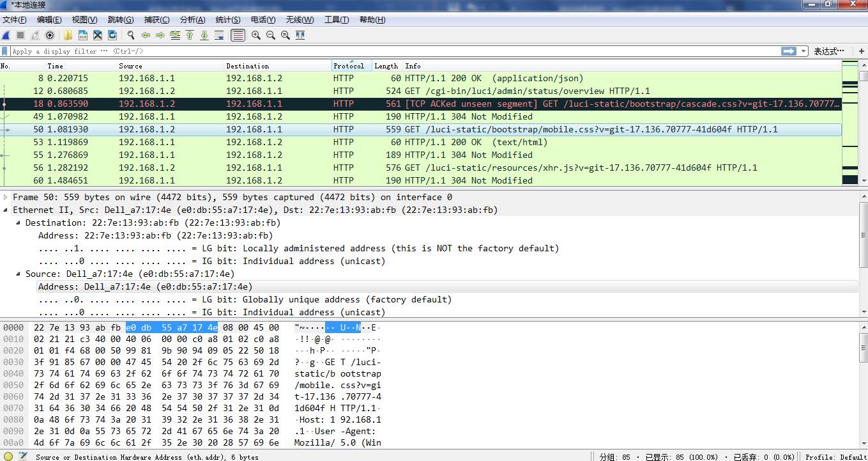
Task: Open the 编辑(E) menu
Action: coord(49,20)
